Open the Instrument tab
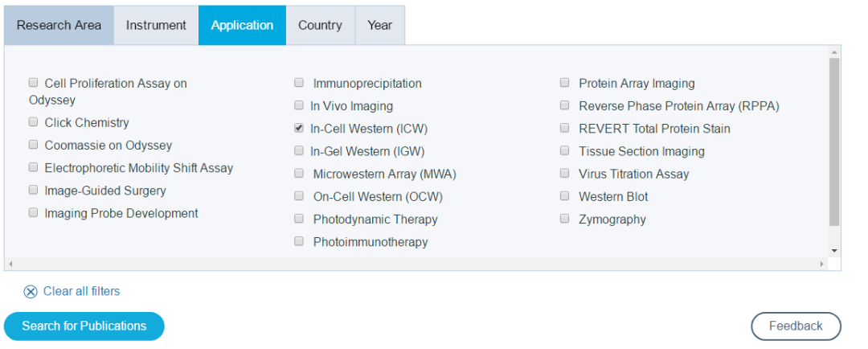Image resolution: width=868 pixels, height=349 pixels. (156, 25)
